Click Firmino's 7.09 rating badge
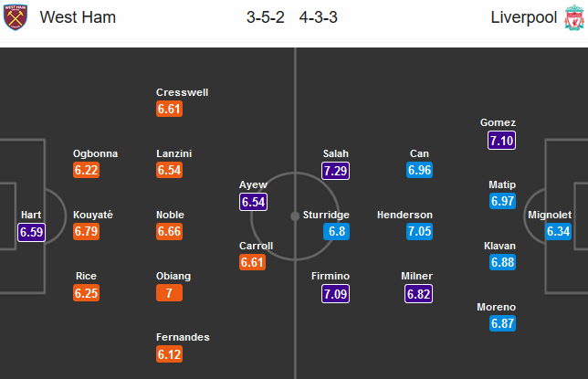The width and height of the screenshot is (588, 379). click(x=335, y=293)
